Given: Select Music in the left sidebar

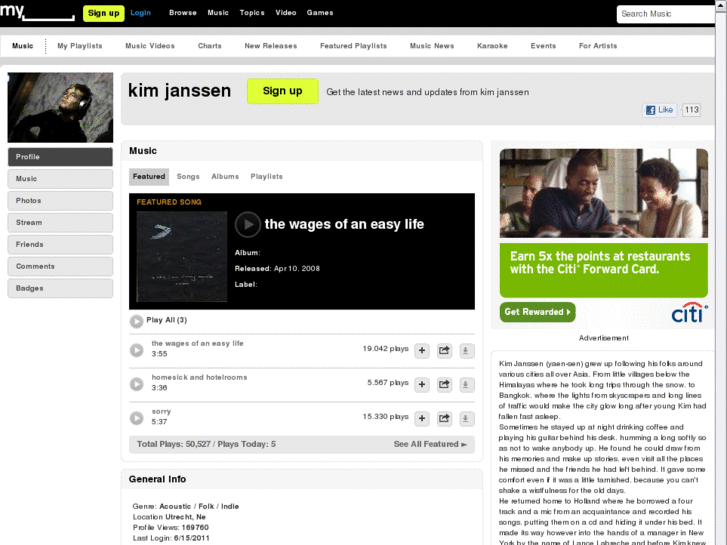Looking at the screenshot, I should [60, 179].
